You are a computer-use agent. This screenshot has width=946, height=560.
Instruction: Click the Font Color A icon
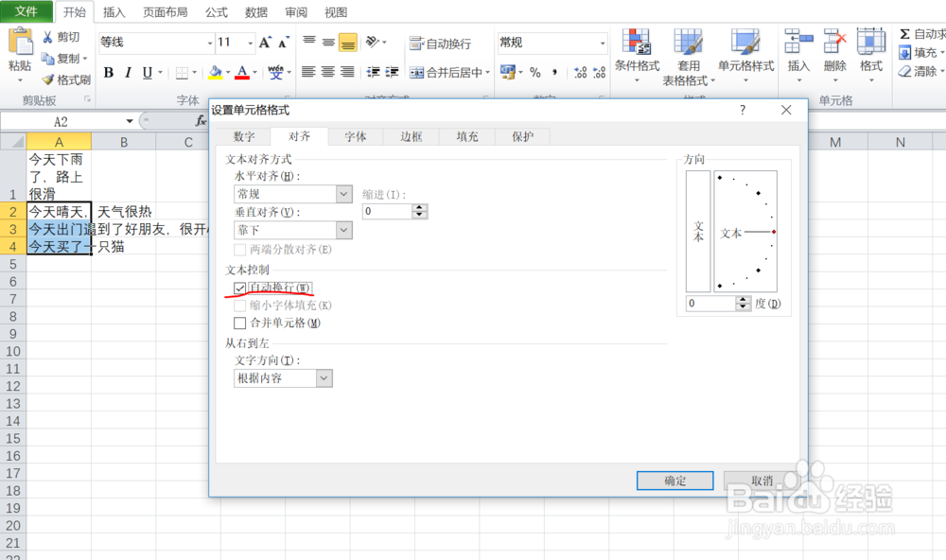click(242, 73)
